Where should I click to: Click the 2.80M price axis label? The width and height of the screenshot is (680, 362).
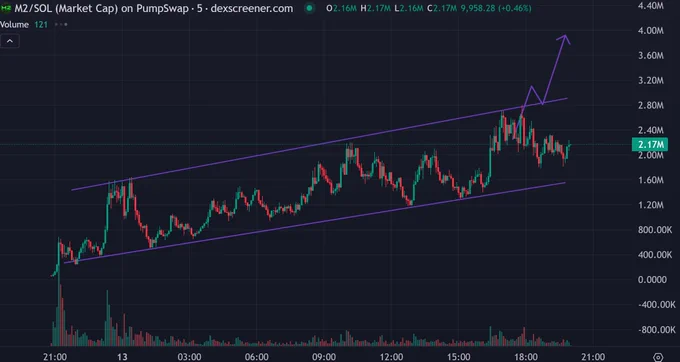tap(651, 105)
